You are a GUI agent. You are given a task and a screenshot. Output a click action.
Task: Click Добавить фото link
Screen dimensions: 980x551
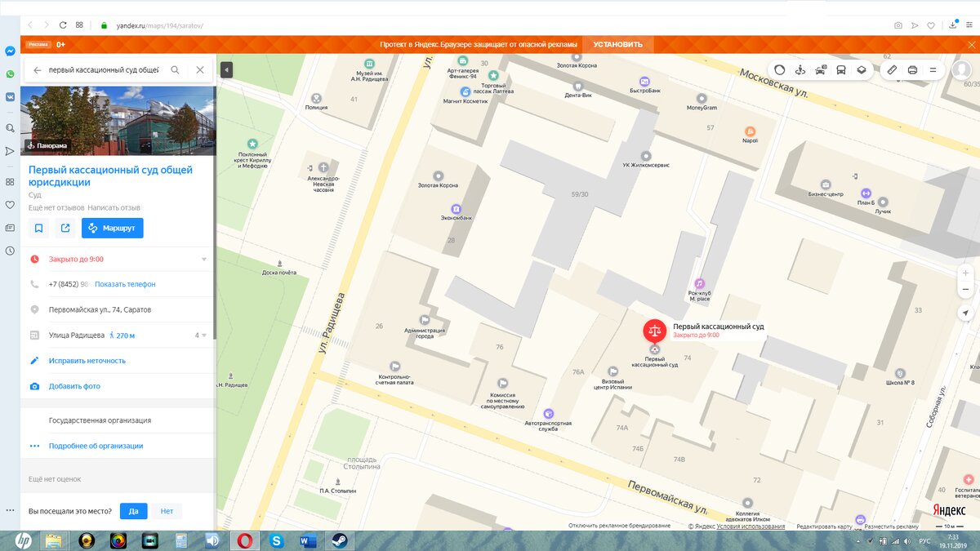point(74,386)
